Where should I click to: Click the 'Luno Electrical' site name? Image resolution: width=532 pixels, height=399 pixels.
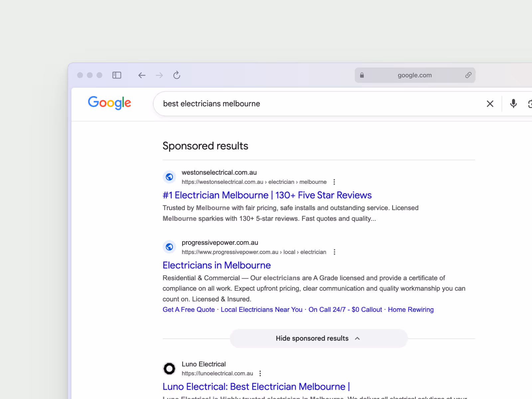point(203,364)
